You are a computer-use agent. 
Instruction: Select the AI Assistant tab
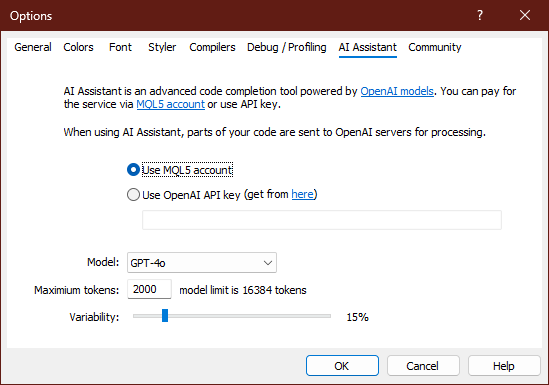pyautogui.click(x=368, y=47)
